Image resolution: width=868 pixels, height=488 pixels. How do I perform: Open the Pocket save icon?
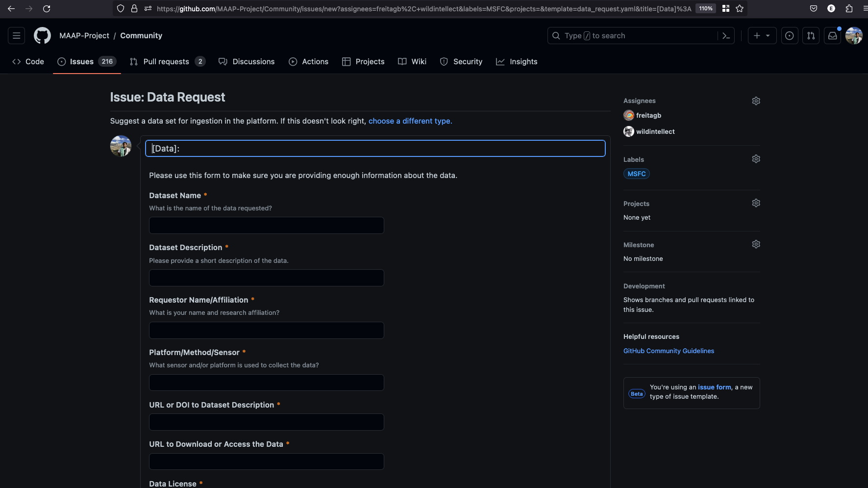pos(814,8)
